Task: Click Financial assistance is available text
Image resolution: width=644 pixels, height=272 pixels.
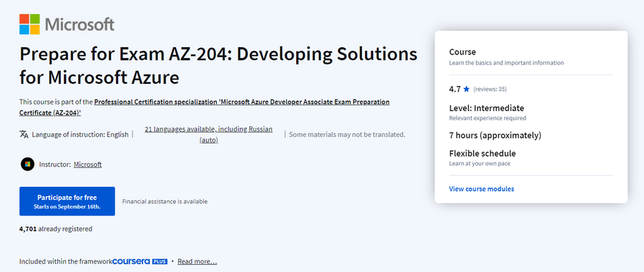Action: (165, 202)
